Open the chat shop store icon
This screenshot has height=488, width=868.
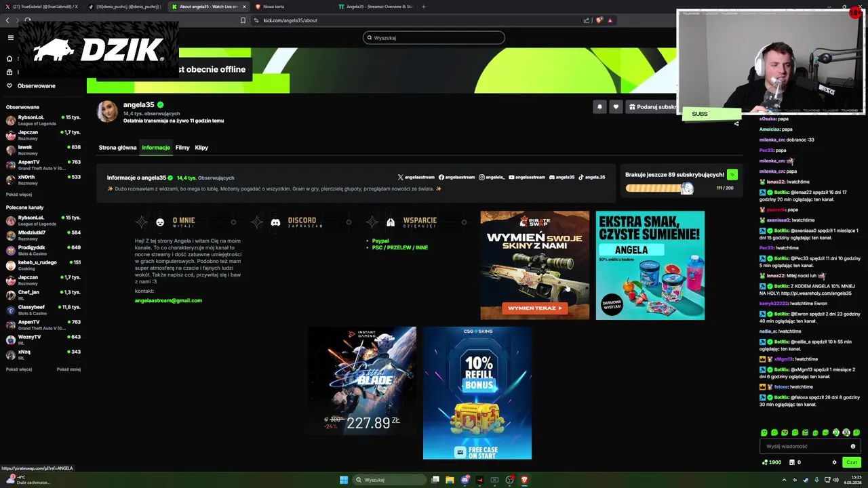792,462
